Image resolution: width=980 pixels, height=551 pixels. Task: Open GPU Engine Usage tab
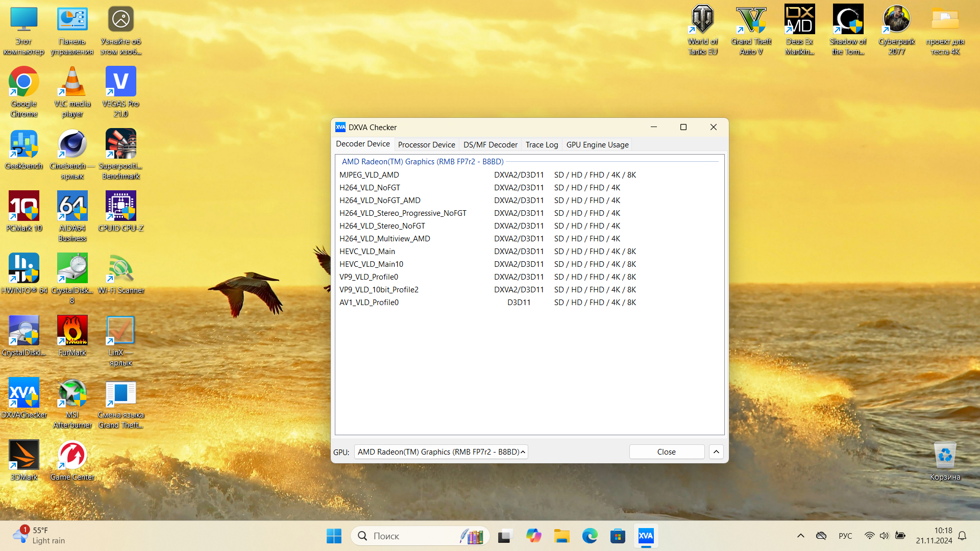coord(597,145)
